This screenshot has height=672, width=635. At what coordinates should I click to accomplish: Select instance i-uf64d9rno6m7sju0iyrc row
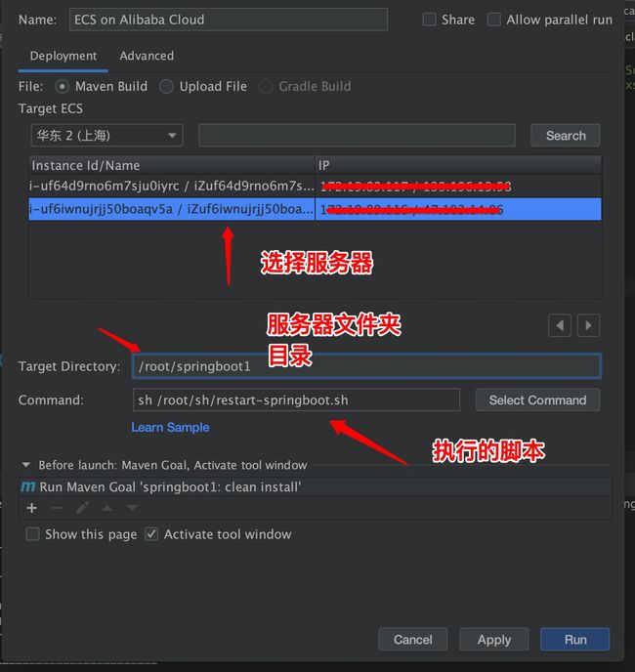pyautogui.click(x=316, y=186)
